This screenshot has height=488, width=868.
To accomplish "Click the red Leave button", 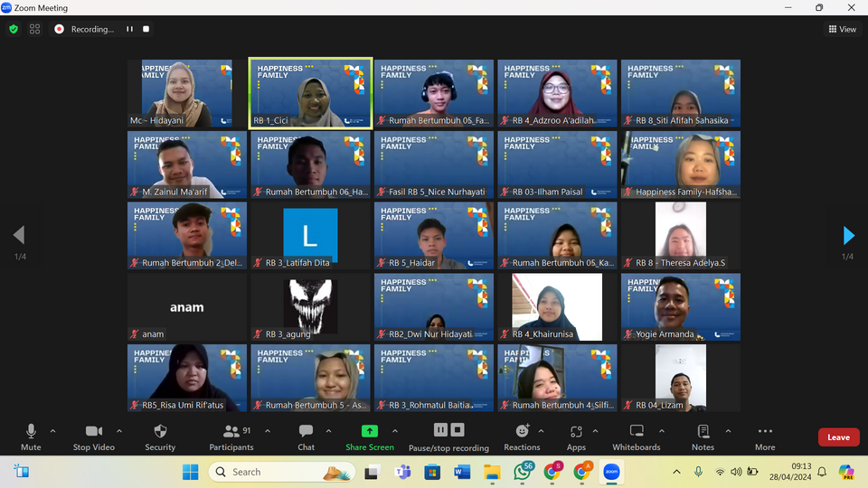I will (x=838, y=437).
